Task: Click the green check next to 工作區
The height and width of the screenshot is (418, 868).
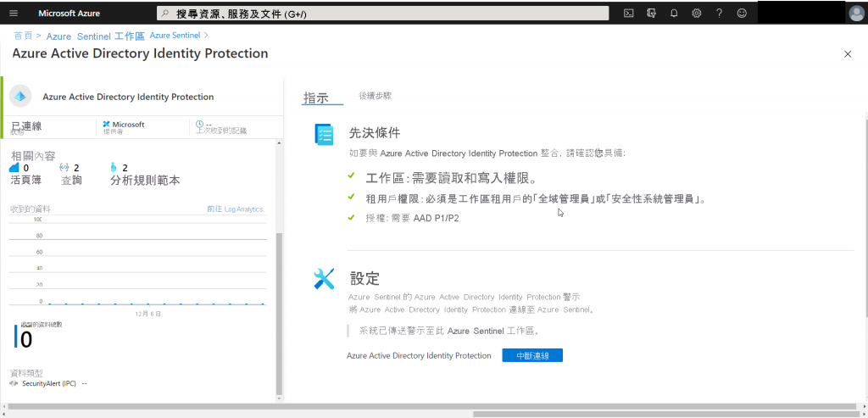Action: [351, 176]
